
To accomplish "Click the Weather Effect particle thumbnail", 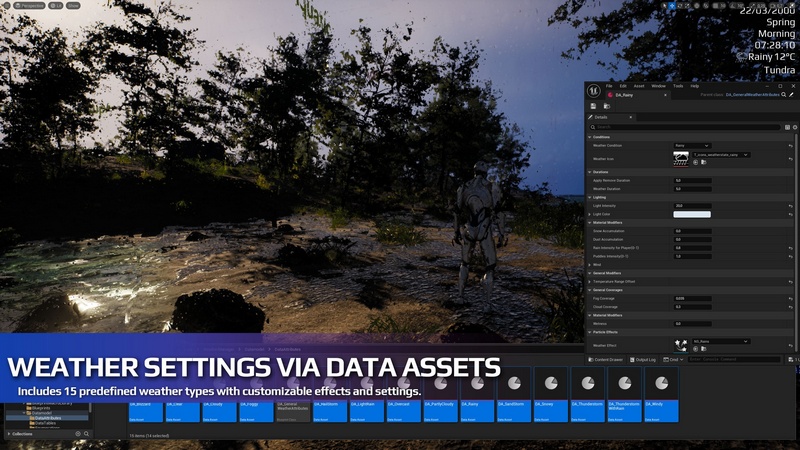I will tap(680, 344).
